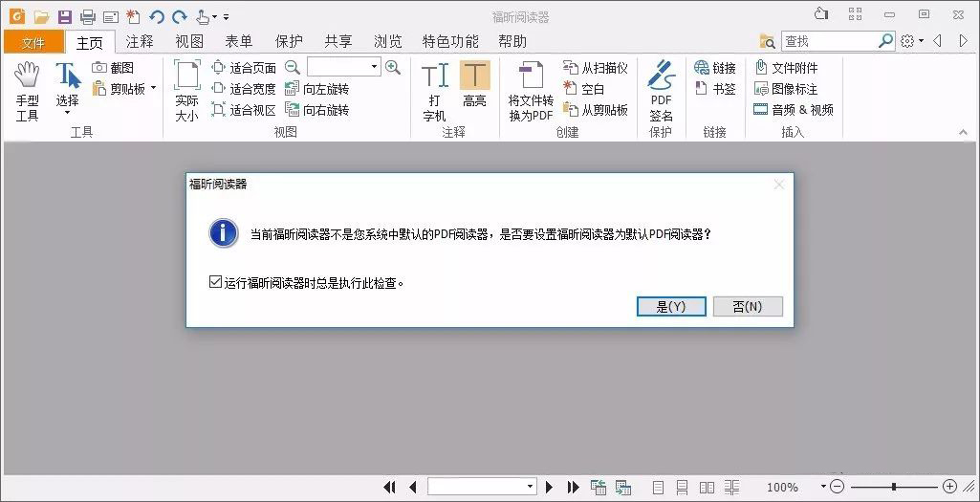Click 否(N) to decline
Image resolution: width=980 pixels, height=502 pixels.
(x=748, y=306)
